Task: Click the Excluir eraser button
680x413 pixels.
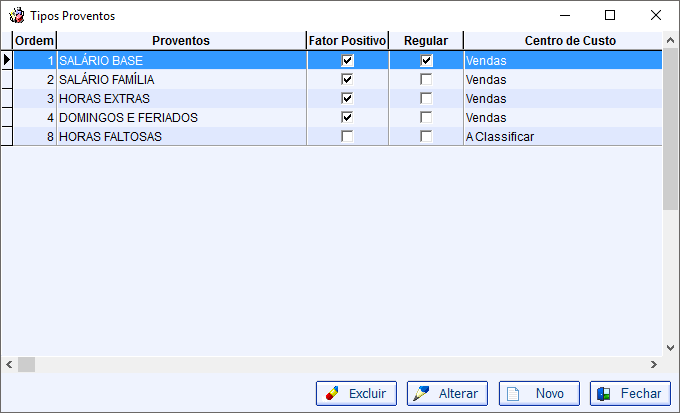Action: click(356, 393)
